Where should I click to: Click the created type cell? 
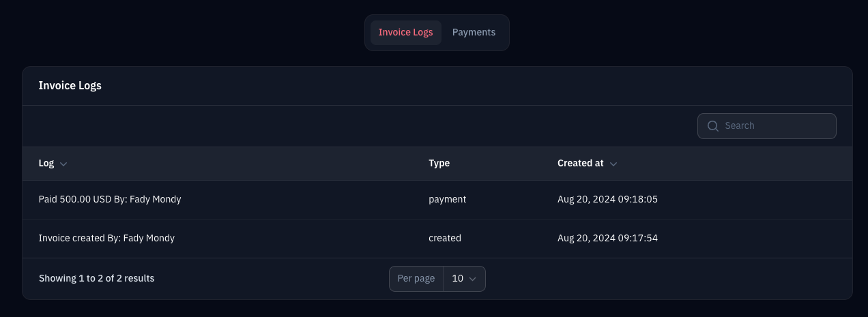click(445, 239)
